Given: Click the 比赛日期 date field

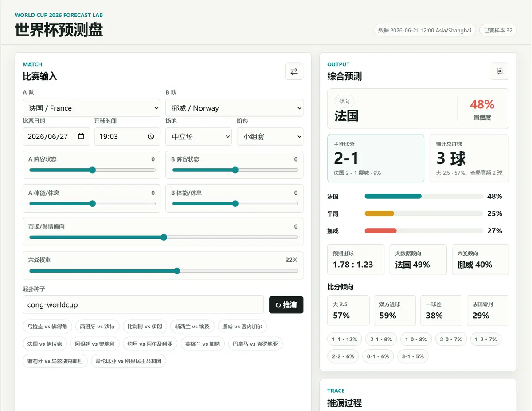Looking at the screenshot, I should (56, 137).
